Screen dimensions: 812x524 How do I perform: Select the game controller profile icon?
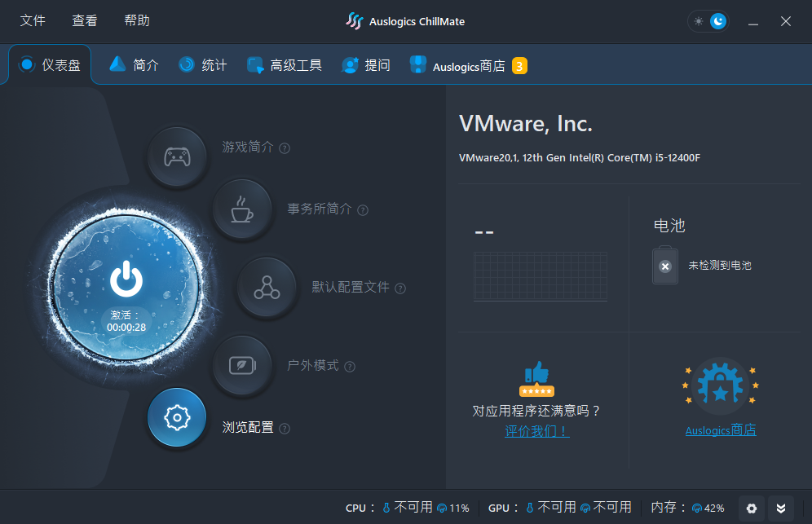click(177, 156)
